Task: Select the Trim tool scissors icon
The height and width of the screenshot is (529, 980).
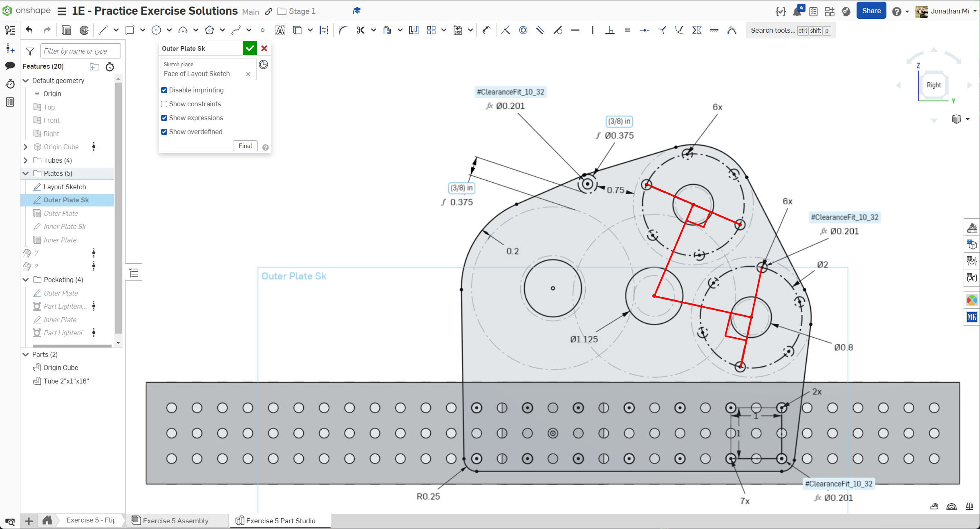Action: (x=360, y=30)
